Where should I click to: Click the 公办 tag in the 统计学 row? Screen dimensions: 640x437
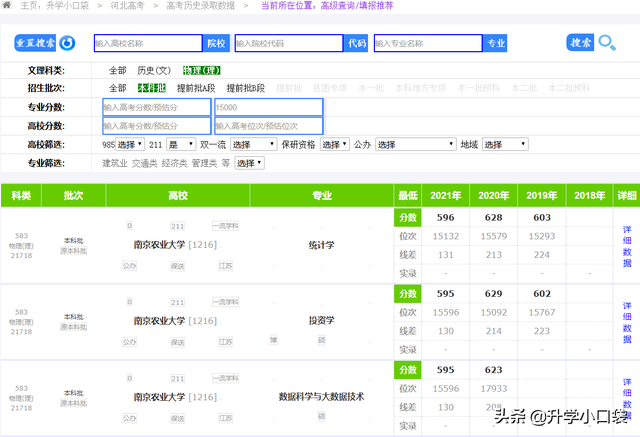pyautogui.click(x=129, y=266)
